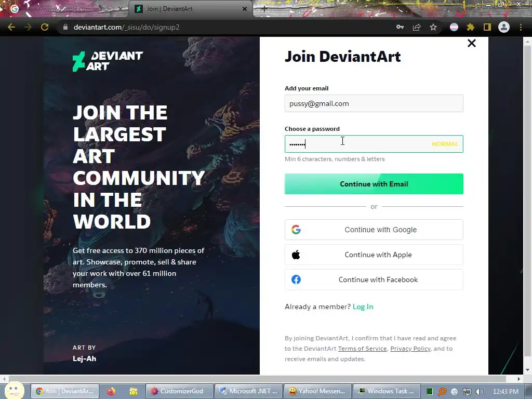Screen dimensions: 532x399
Task: Close the Join DeviantArt dialog
Action: (x=472, y=43)
